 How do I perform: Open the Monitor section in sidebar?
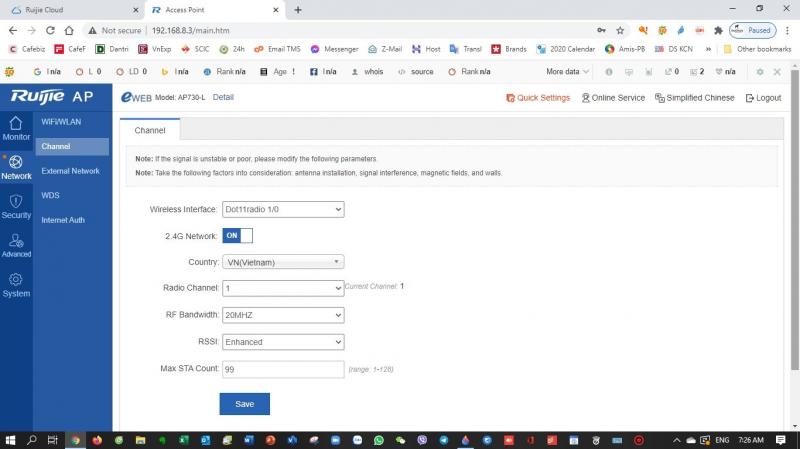[16, 129]
